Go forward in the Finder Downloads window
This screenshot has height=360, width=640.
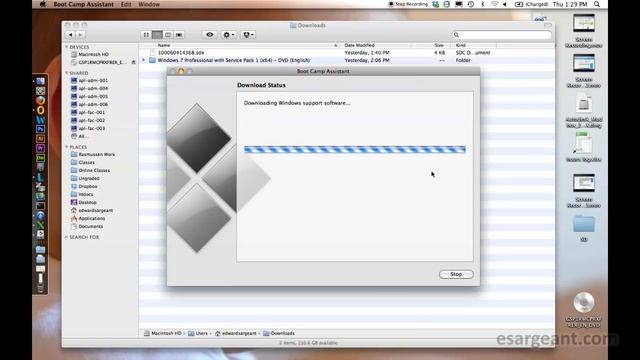80,35
